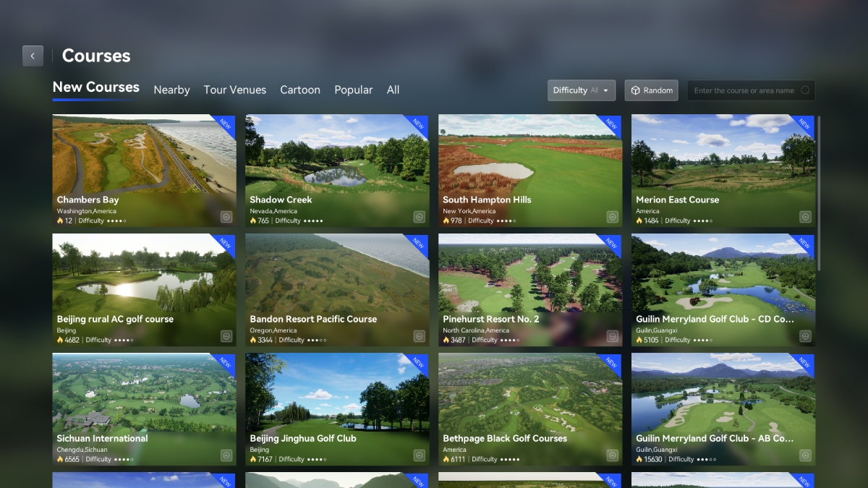868x488 pixels.
Task: Click the map icon on Pinehurst Resort No. 2
Action: [613, 335]
